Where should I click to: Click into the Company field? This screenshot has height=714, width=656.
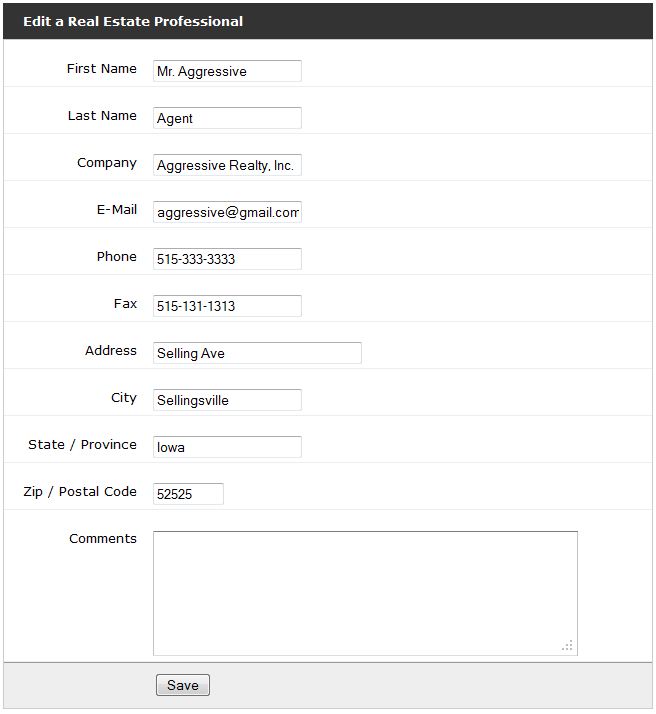(x=227, y=165)
